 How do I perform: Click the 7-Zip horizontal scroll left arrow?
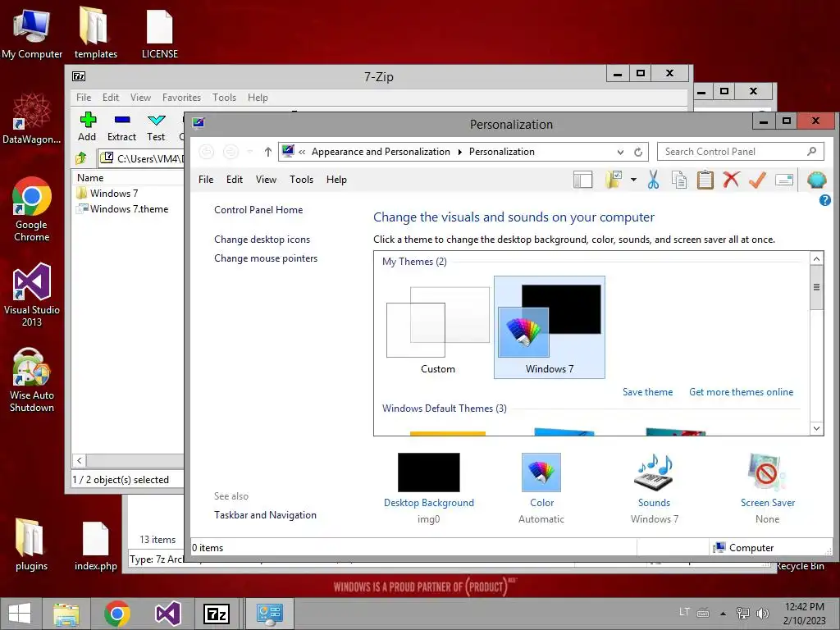tap(80, 461)
